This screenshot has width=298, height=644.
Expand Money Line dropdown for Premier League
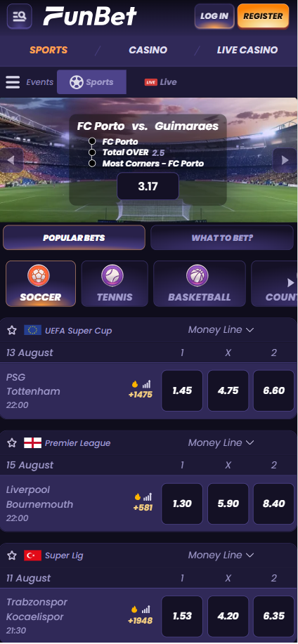221,442
